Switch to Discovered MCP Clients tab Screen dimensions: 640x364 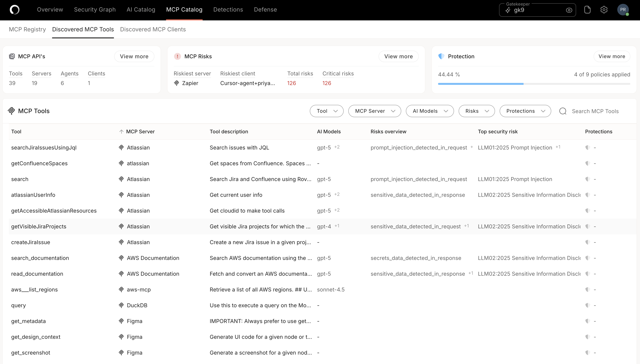coord(153,29)
